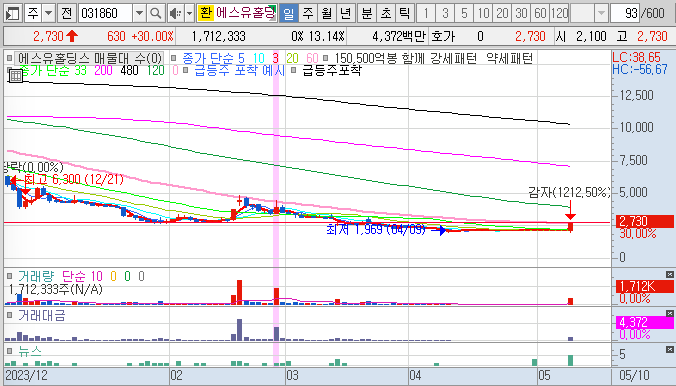Click the magnifier stock search icon

click(155, 13)
